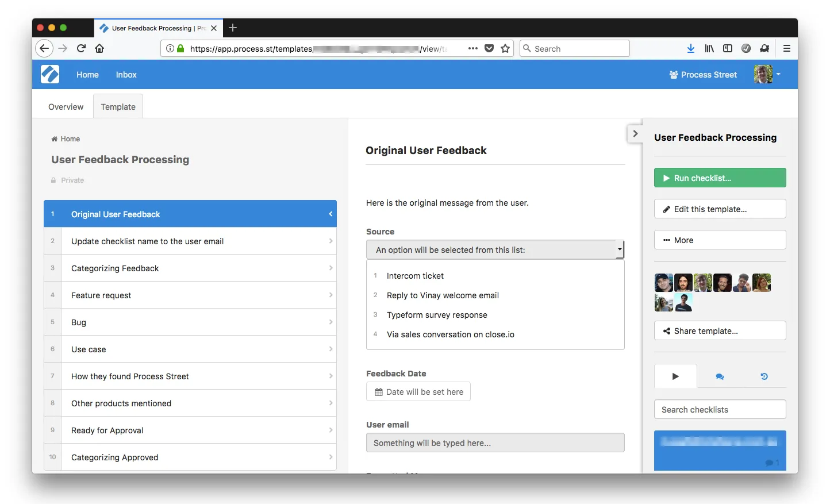Open Inbox in the top navigation
The height and width of the screenshot is (504, 830).
[x=126, y=75]
